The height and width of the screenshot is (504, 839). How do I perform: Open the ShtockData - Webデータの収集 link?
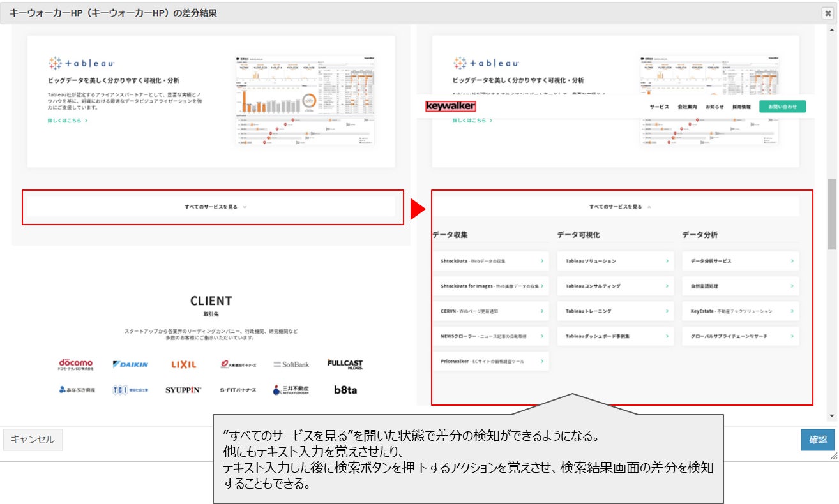click(490, 261)
